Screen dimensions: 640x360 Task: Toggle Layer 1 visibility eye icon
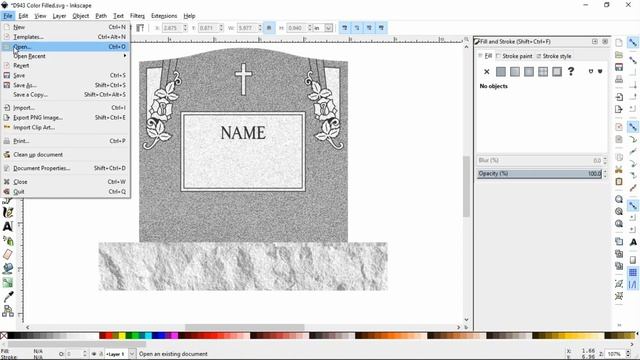[x=94, y=354]
